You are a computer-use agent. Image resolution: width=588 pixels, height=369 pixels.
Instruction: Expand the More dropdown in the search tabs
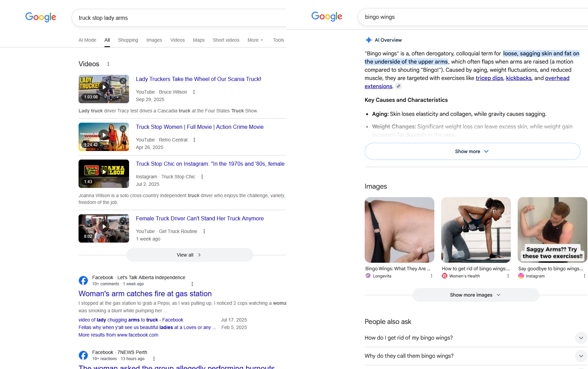[x=255, y=40]
